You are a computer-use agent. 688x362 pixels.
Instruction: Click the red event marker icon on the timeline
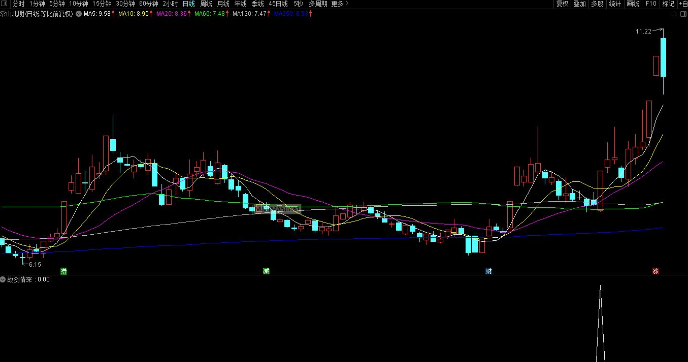point(656,271)
